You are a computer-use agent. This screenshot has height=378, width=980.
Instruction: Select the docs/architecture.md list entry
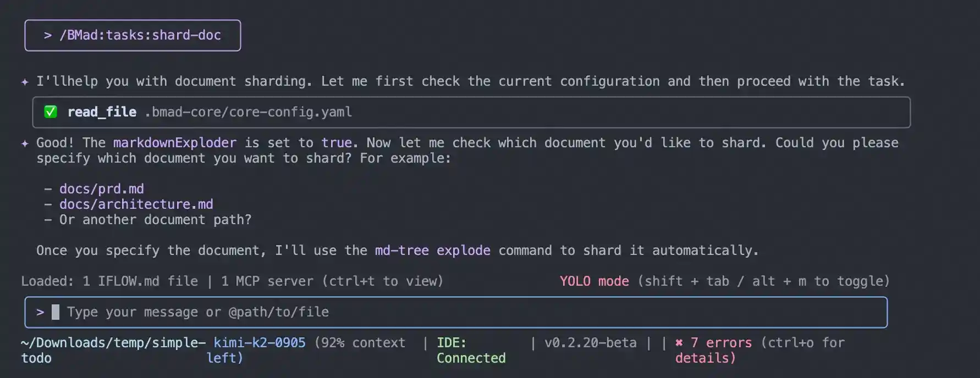pyautogui.click(x=136, y=204)
